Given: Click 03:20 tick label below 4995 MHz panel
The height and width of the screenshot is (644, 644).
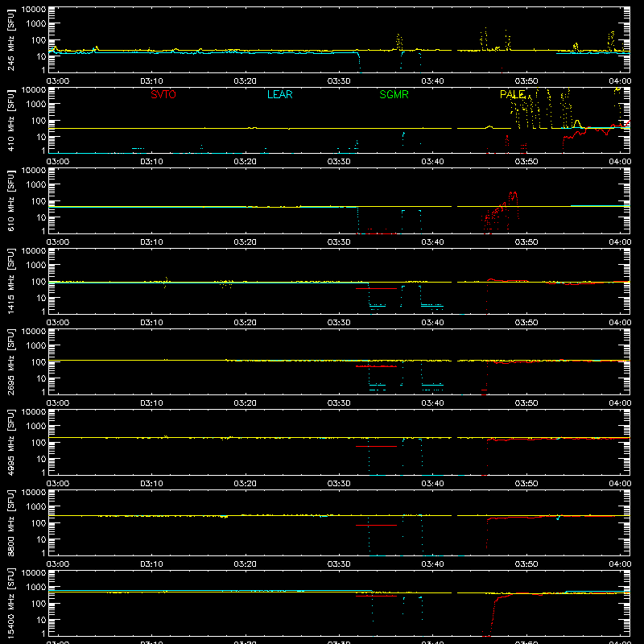Looking at the screenshot, I should (246, 484).
